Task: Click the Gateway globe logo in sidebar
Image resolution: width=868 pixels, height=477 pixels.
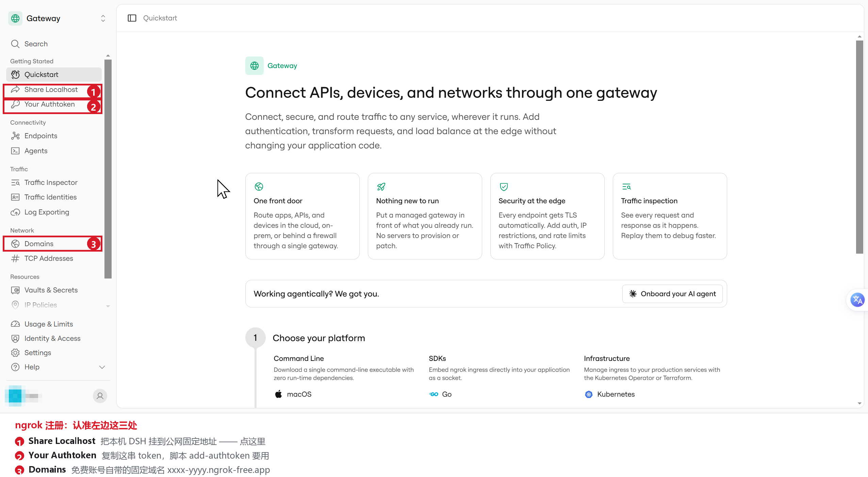Action: [15, 18]
